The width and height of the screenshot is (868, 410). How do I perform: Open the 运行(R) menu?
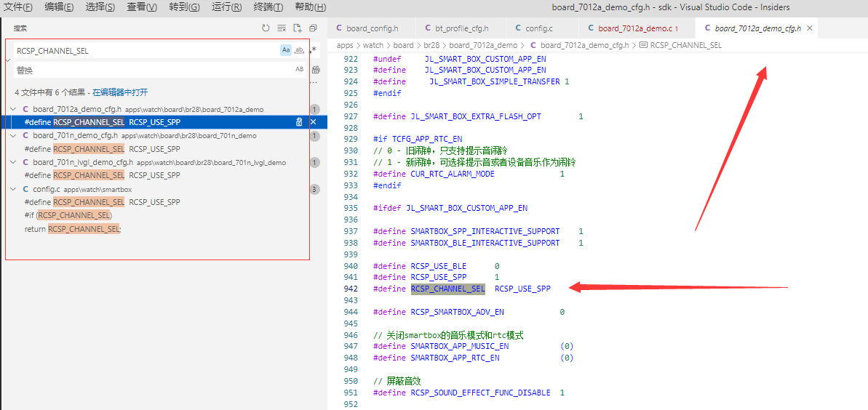coord(226,7)
